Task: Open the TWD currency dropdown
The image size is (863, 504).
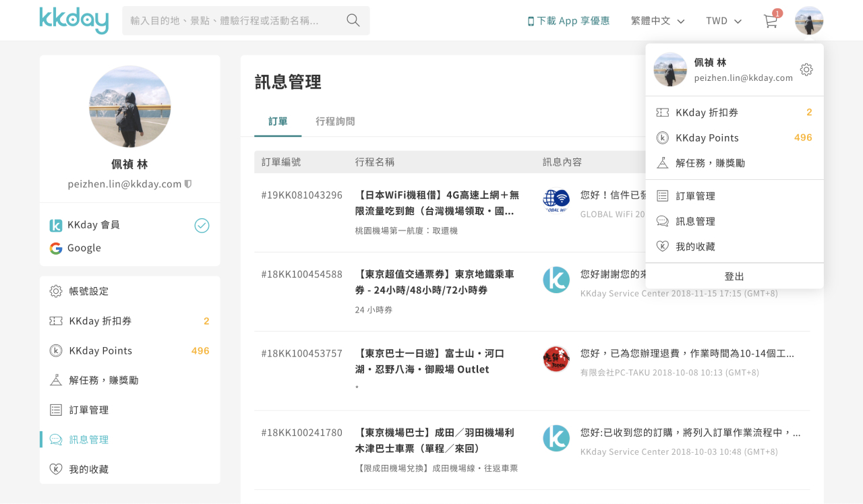Action: [x=723, y=21]
